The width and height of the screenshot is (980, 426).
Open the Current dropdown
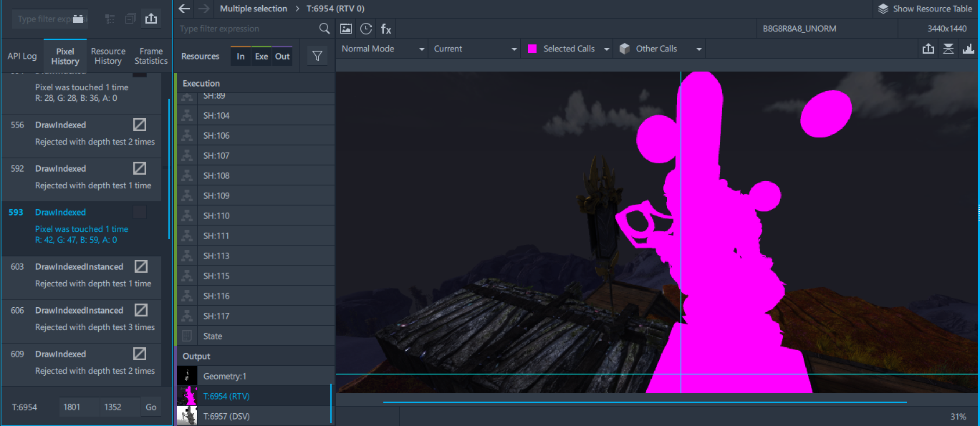click(x=475, y=49)
